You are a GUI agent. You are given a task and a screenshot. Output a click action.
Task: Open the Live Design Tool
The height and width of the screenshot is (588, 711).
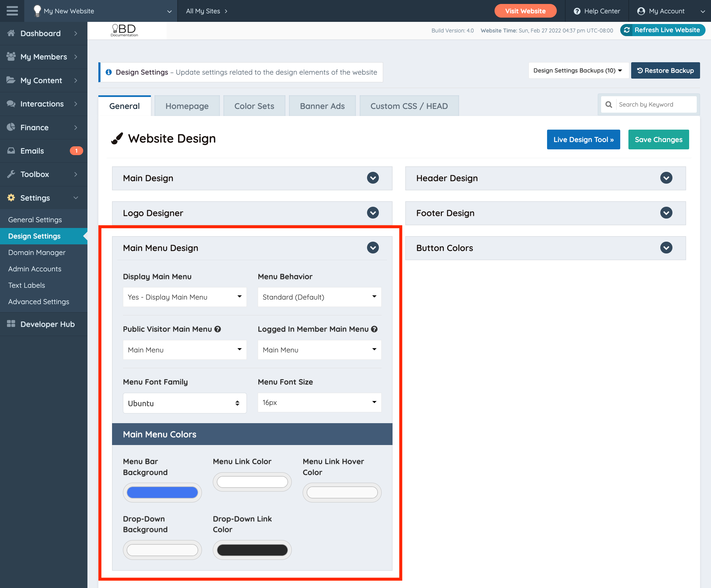583,139
